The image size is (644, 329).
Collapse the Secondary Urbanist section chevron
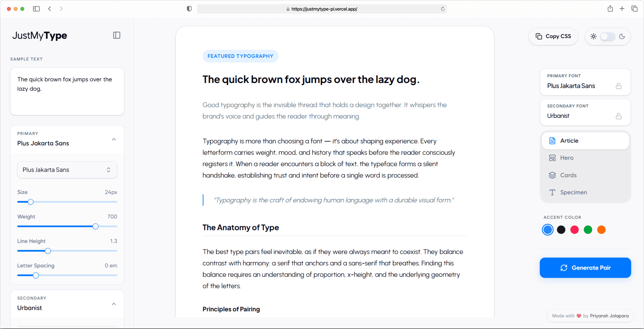(x=114, y=304)
